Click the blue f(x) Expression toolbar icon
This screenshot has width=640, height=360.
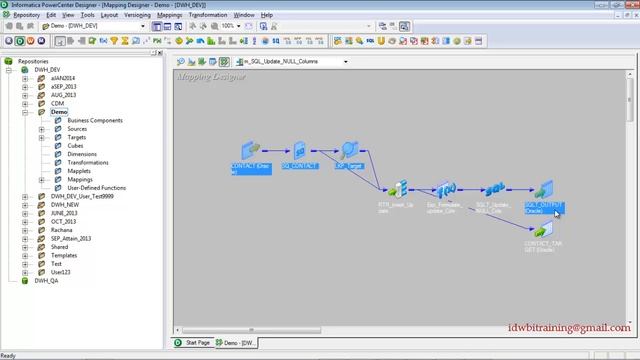pos(103,41)
